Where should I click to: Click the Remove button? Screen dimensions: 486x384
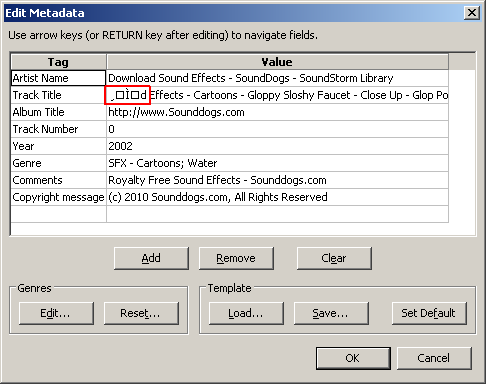[236, 258]
